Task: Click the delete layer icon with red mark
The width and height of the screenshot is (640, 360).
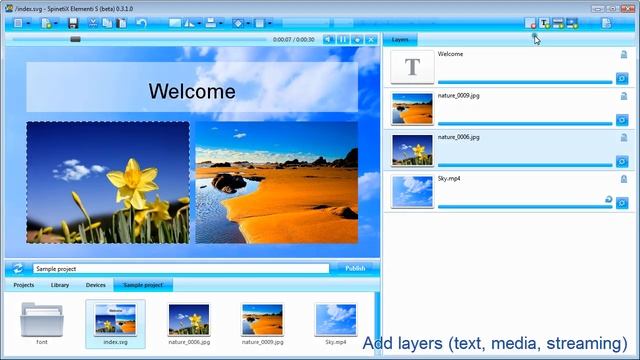Action: pos(530,23)
